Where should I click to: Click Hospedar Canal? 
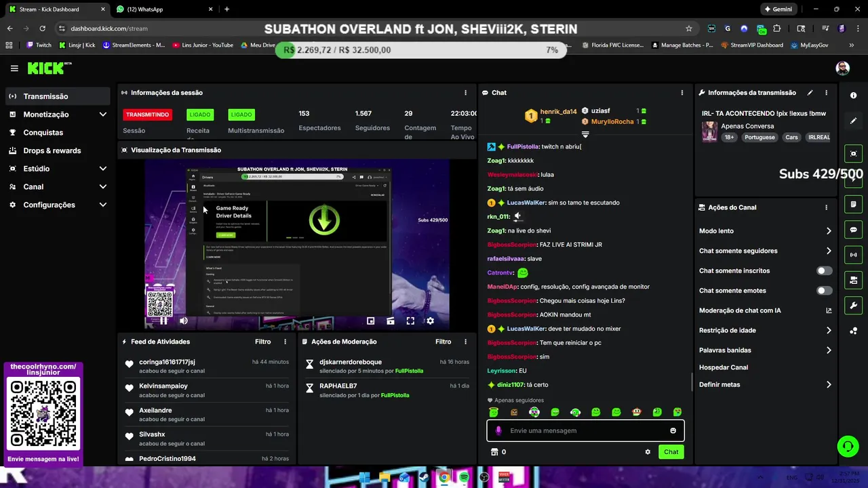(724, 367)
